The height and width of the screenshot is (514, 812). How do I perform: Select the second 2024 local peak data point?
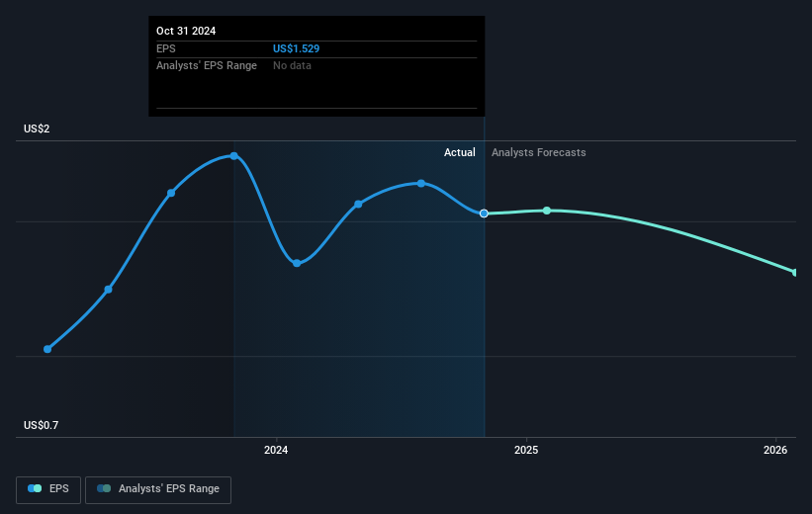tap(421, 183)
